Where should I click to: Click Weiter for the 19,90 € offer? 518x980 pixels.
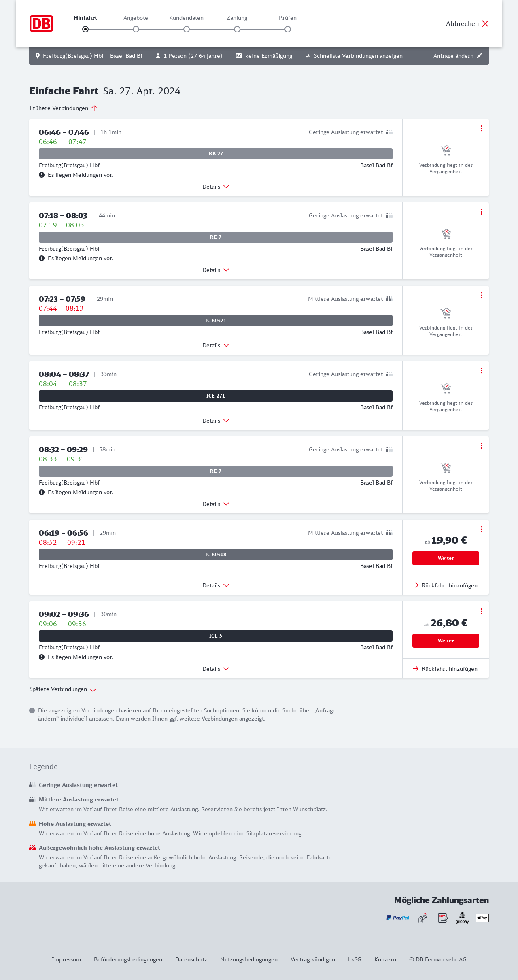point(446,558)
